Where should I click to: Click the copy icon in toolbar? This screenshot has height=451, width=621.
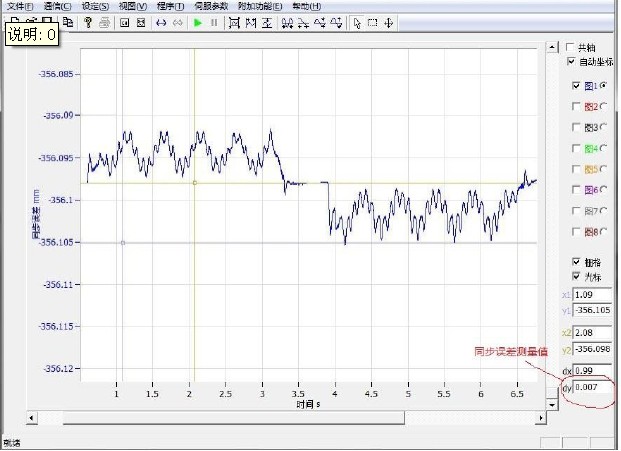coord(67,21)
